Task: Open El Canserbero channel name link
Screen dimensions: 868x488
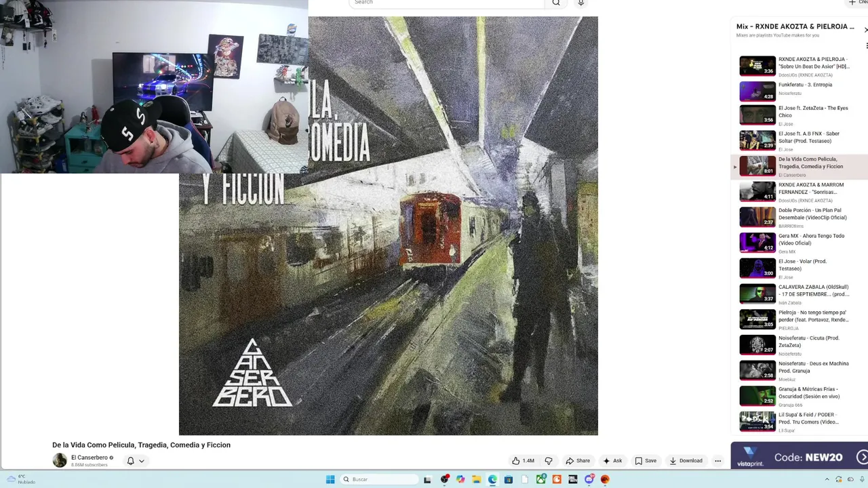Action: (x=90, y=457)
